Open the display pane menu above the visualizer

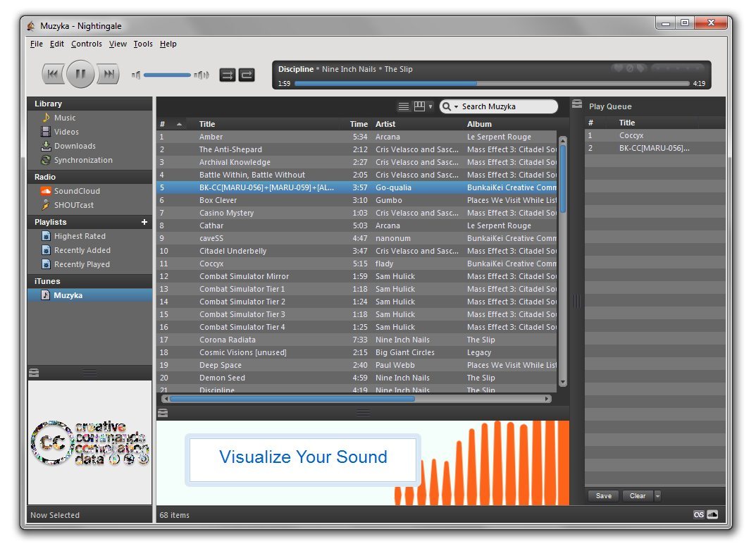[163, 413]
